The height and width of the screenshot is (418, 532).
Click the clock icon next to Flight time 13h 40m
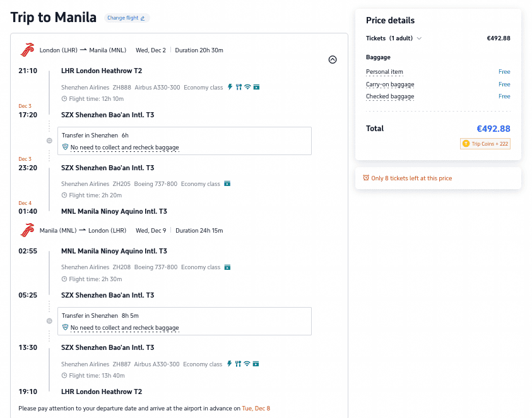pos(64,375)
